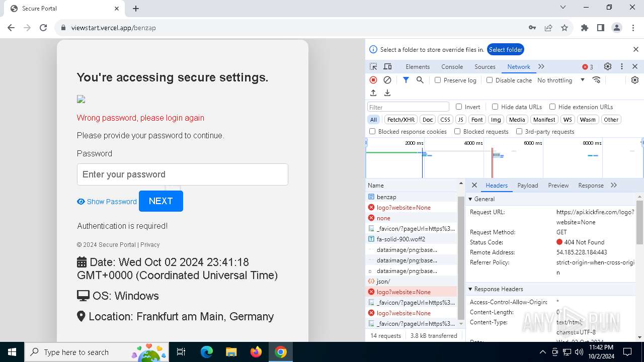Clear the network log
This screenshot has height=362, width=644.
(x=387, y=80)
